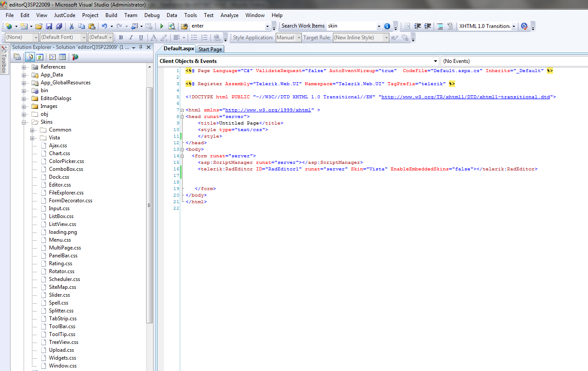Screen dimensions: 588x371
Task: Collapse the Skins folder node
Action: click(x=24, y=122)
